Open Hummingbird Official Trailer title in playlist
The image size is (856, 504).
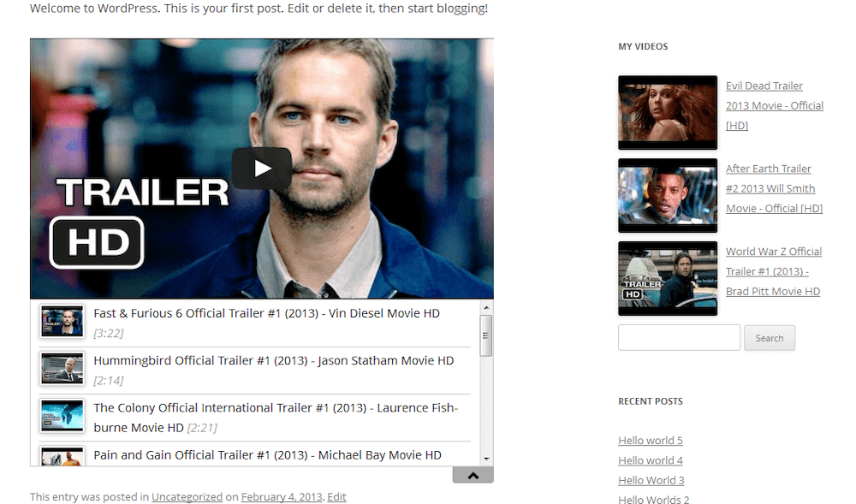pos(274,360)
